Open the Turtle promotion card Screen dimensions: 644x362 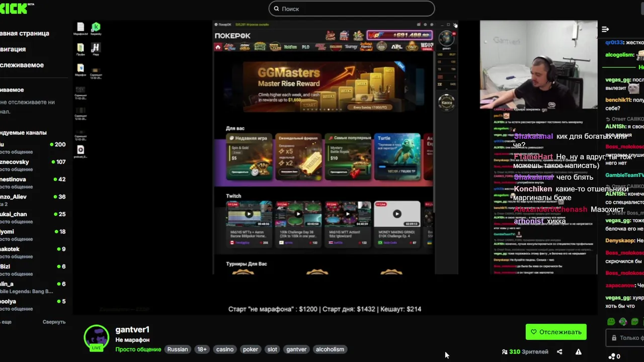coord(397,157)
